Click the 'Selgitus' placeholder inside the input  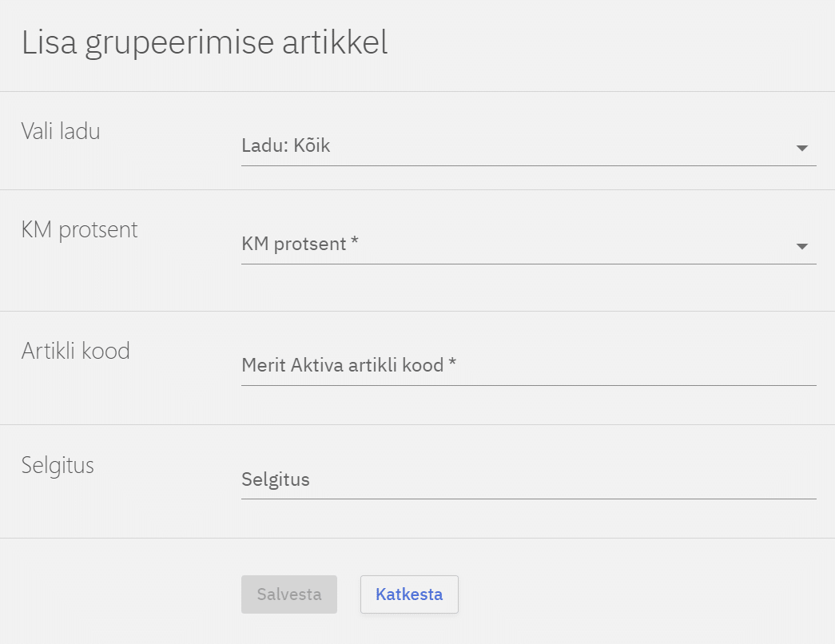[275, 479]
